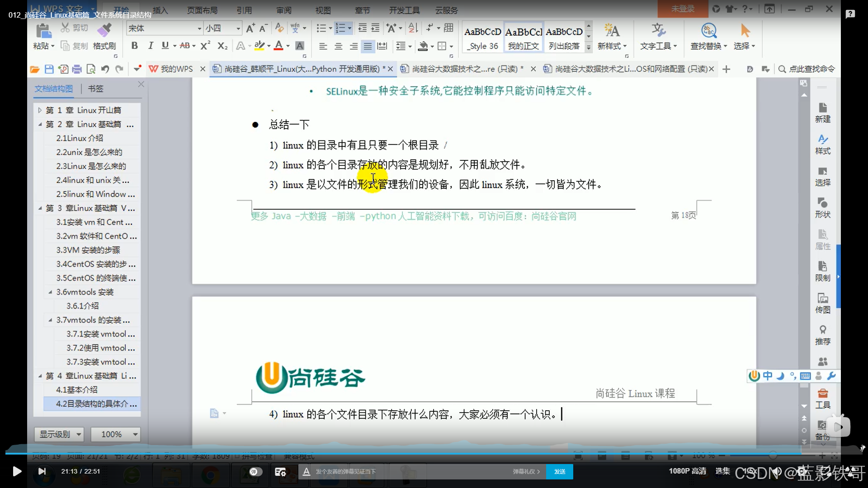868x488 pixels.
Task: Click the Save icon in quick toolbar
Action: [x=49, y=69]
